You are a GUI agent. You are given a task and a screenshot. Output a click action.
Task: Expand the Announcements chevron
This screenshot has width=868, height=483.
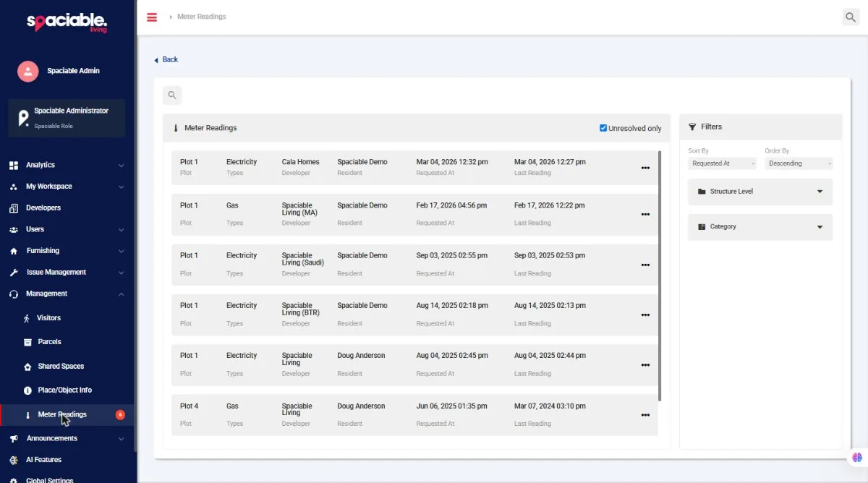(x=122, y=439)
